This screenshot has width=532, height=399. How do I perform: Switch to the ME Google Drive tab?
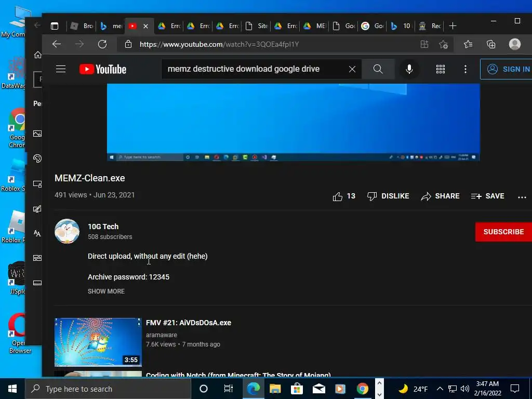tap(314, 26)
